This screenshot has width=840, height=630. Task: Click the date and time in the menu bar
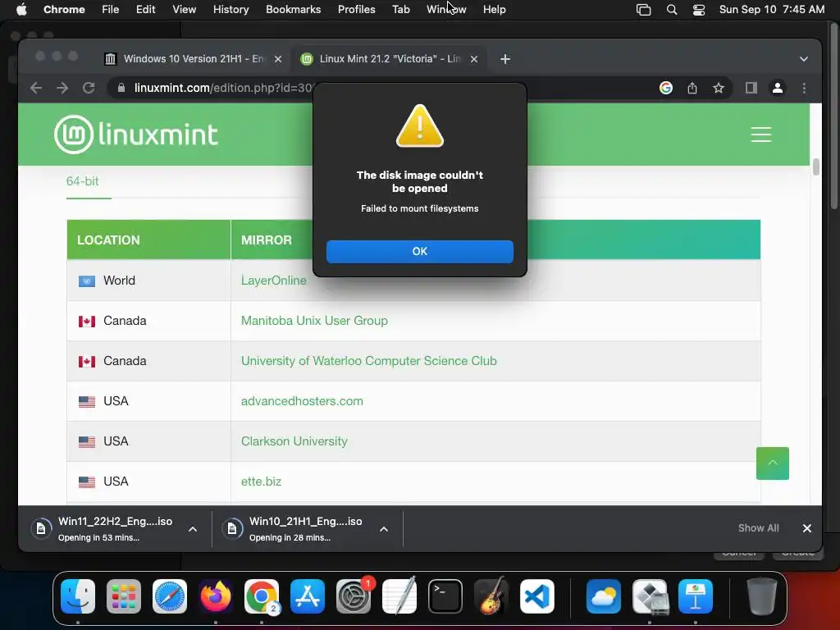(771, 9)
